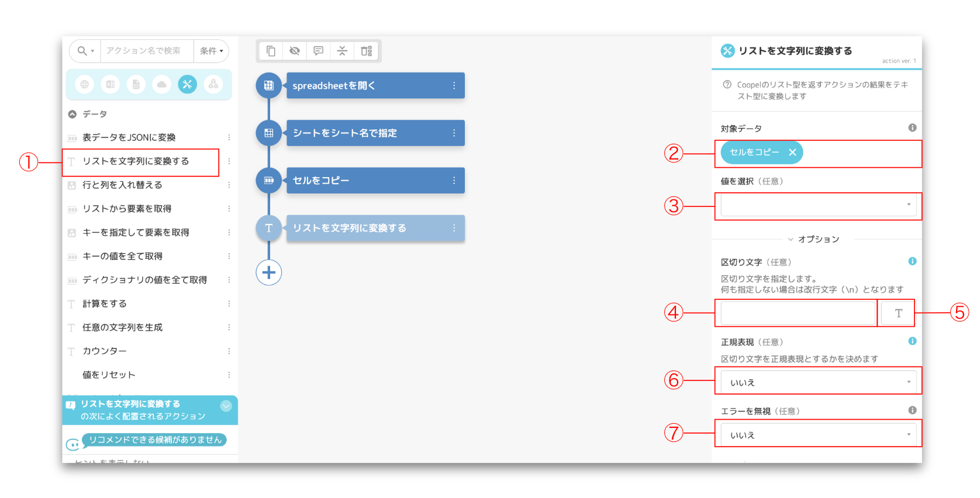Image resolution: width=980 pixels, height=498 pixels.
Task: Select the セルをコピー flow step
Action: click(375, 180)
